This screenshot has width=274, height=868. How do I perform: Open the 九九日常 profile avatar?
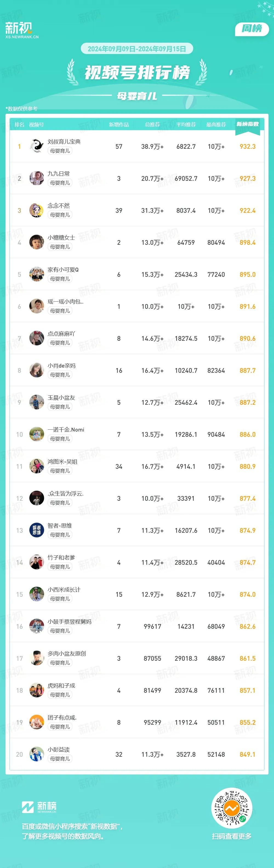pyautogui.click(x=36, y=178)
